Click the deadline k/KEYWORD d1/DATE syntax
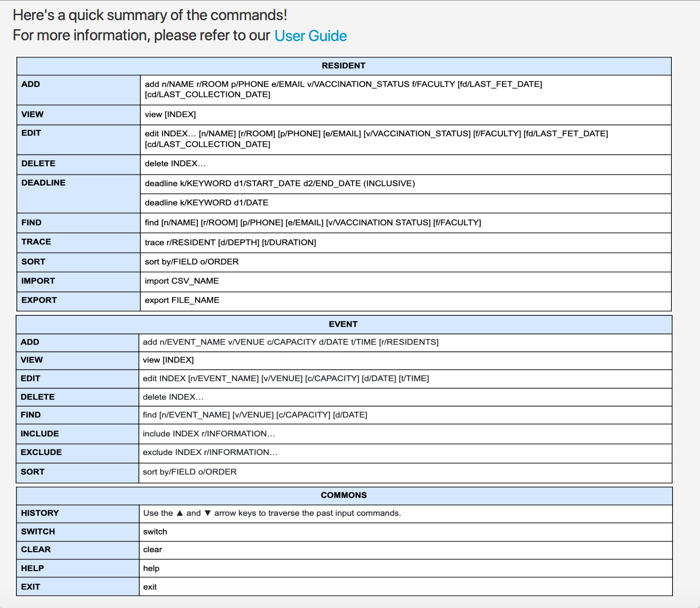The width and height of the screenshot is (700, 608). tap(206, 203)
